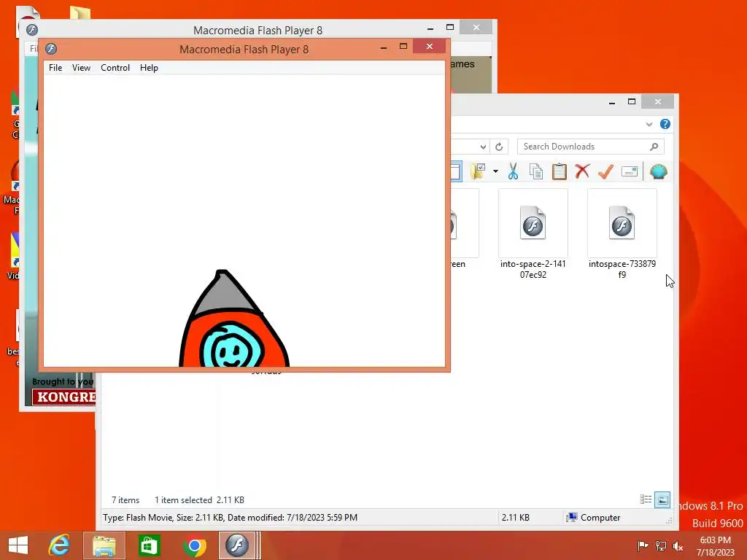The image size is (747, 560).
Task: Click the Search Downloads field
Action: click(x=591, y=147)
